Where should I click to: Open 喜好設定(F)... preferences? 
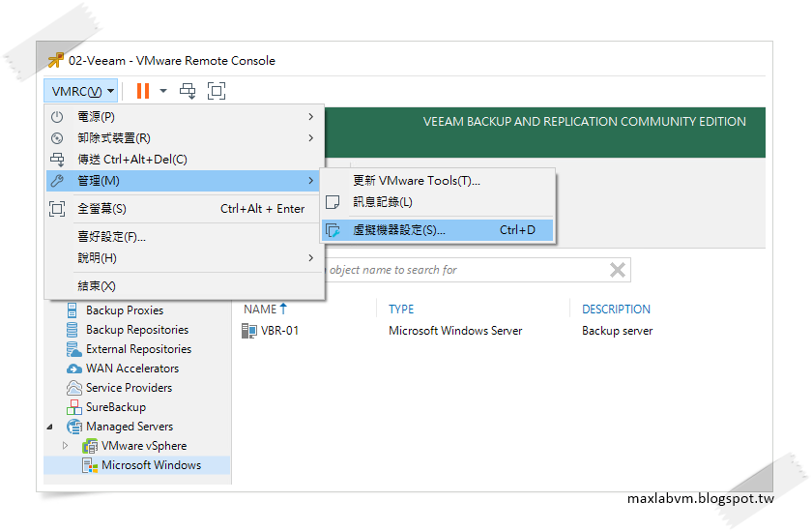[185, 237]
